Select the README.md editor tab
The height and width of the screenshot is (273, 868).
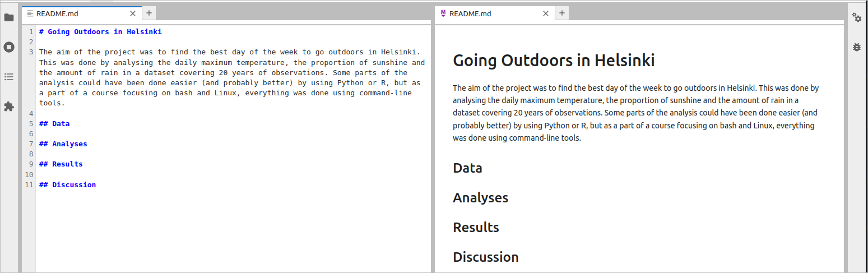tap(82, 13)
